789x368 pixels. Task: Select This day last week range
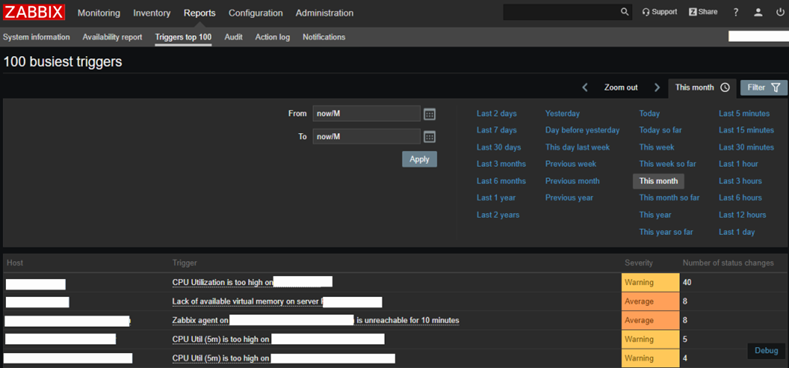click(577, 148)
